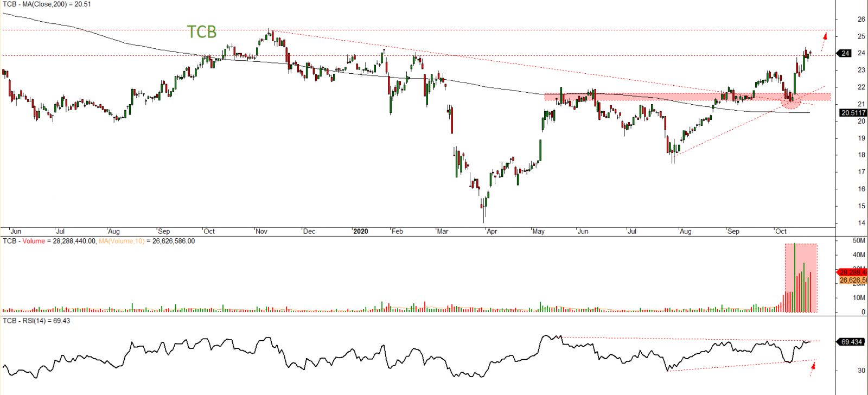The height and width of the screenshot is (395, 868).
Task: Click the Sep label near right of axis
Action: tap(733, 231)
